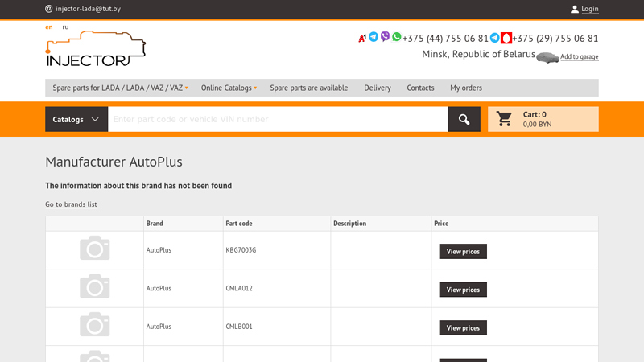Click the injector-lada@tut.by email address

click(x=89, y=9)
